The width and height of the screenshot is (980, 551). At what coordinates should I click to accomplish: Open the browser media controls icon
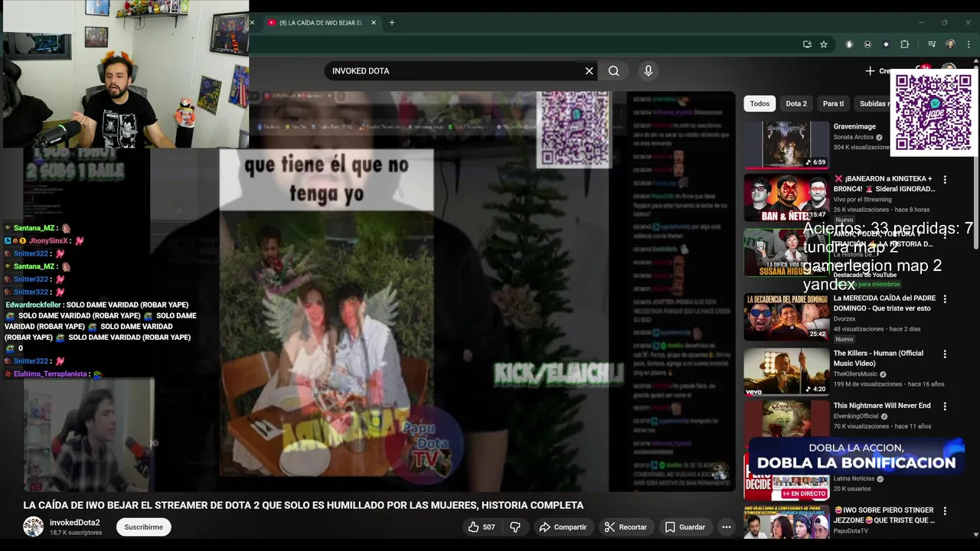932,44
